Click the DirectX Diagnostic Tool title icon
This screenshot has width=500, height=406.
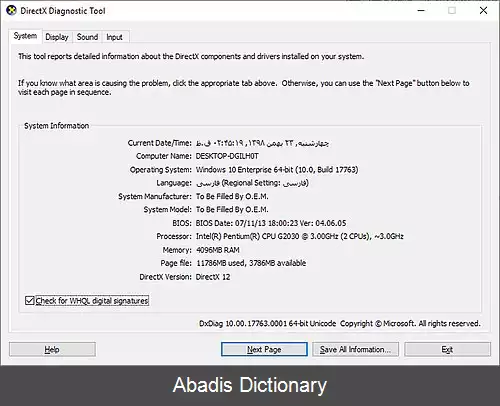(11, 11)
